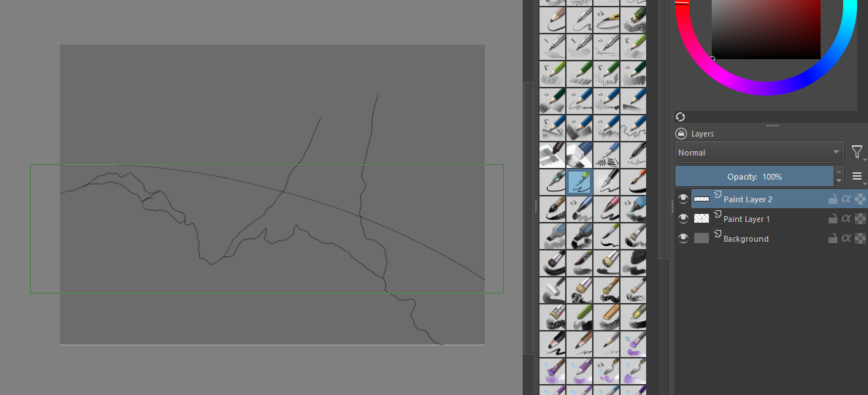Screen dimensions: 868x395
Task: Pick the tan pencil preset with curved stroke
Action: 552,20
